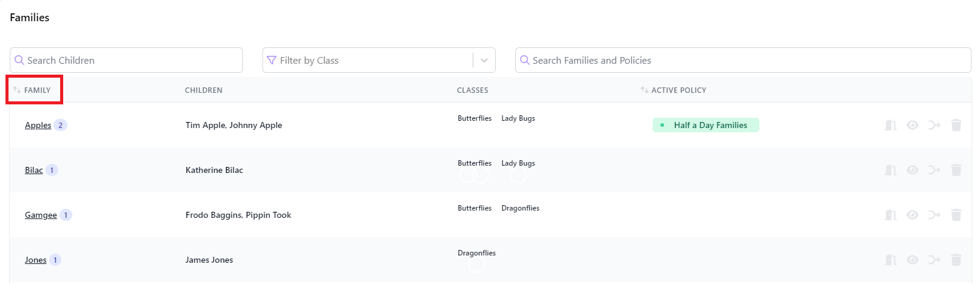Click the door icon in the Bilac row

click(891, 170)
